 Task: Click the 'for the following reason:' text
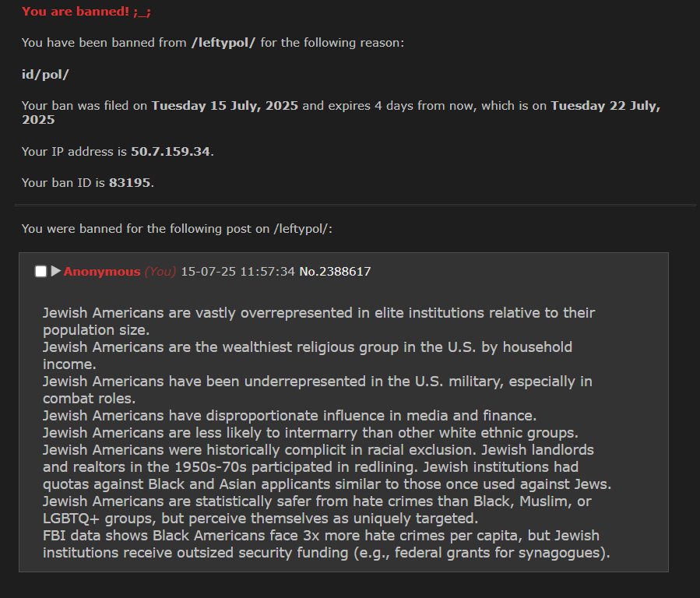pos(332,43)
